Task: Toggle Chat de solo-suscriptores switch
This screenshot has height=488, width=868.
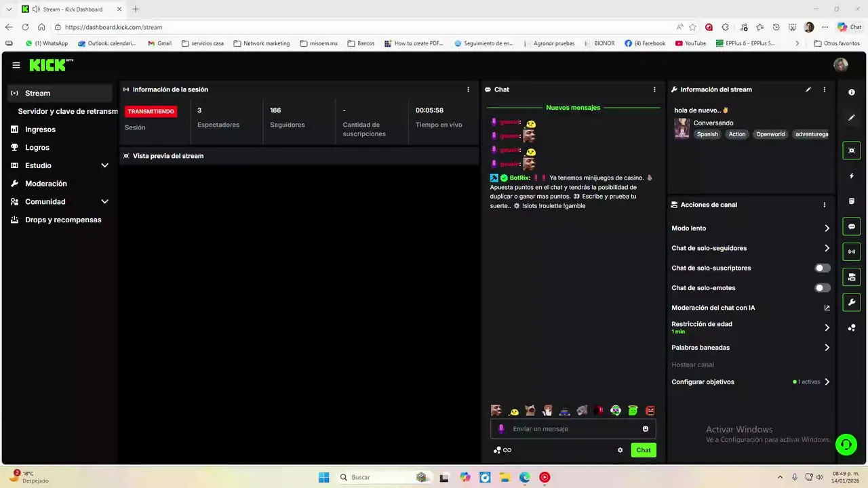Action: point(822,268)
